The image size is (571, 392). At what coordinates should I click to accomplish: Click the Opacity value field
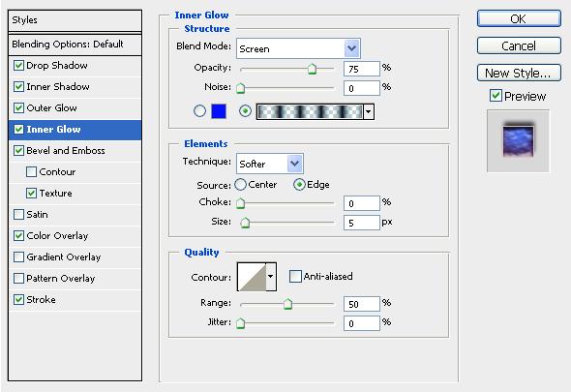pyautogui.click(x=361, y=69)
